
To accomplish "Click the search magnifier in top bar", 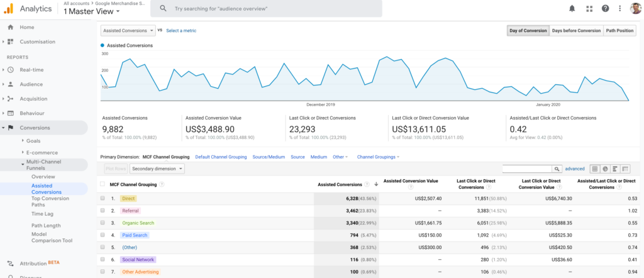I will (x=163, y=8).
